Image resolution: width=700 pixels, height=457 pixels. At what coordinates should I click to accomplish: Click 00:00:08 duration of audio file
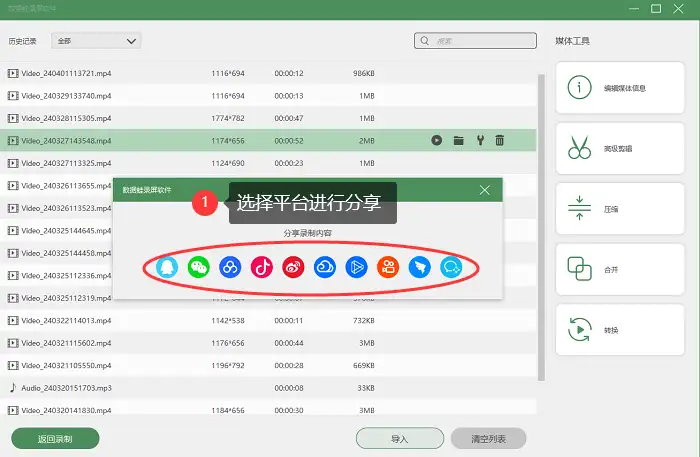(x=289, y=388)
